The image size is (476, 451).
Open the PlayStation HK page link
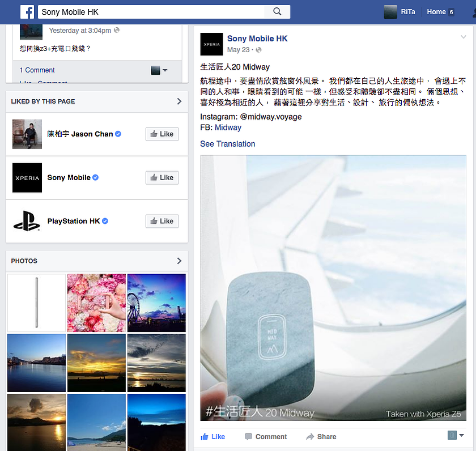click(74, 221)
